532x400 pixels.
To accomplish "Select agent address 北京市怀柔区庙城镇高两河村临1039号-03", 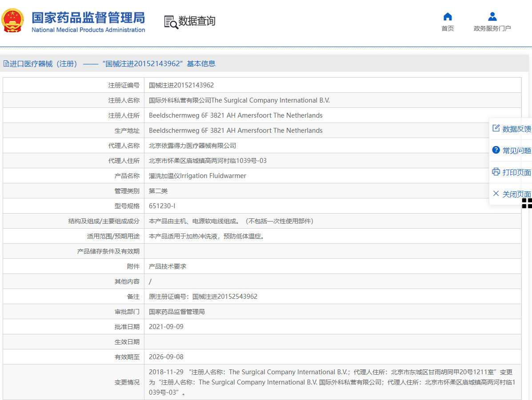I will (208, 161).
